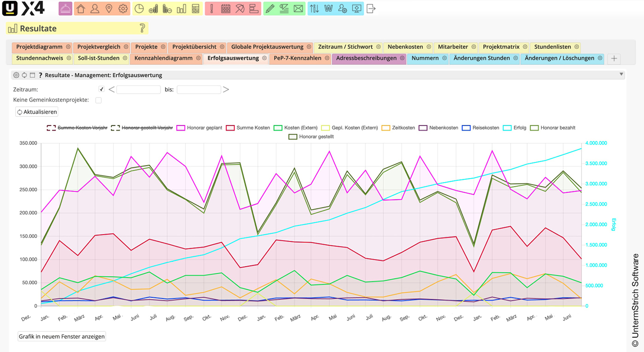
Task: Open the dropdown arrow at the panel's top right
Action: (622, 74)
